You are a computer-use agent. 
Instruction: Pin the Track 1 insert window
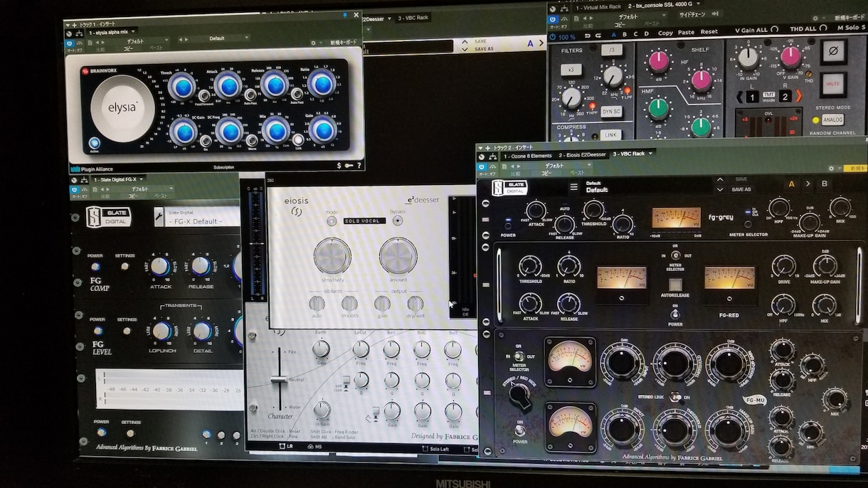pos(345,14)
